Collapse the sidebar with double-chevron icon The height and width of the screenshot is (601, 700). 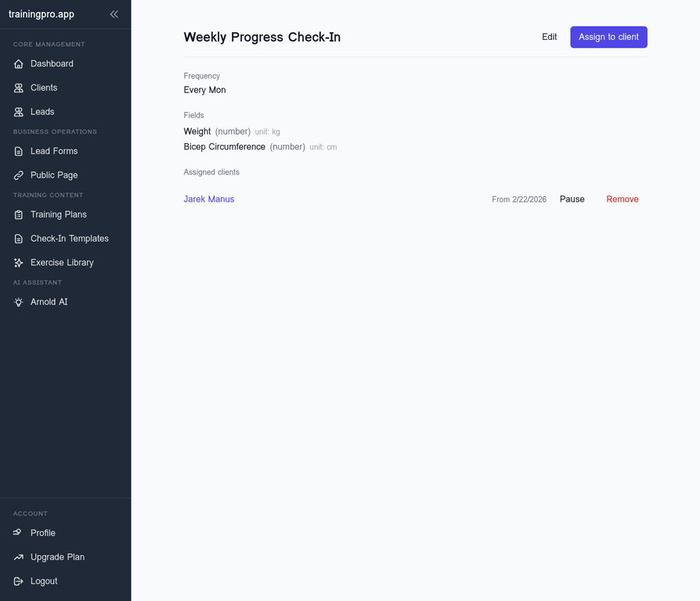114,14
